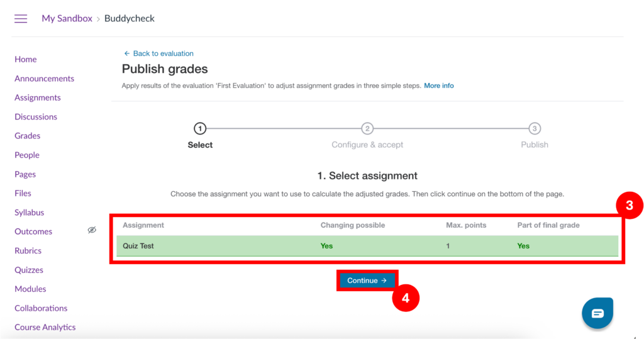Open My Sandbox breadcrumb
This screenshot has height=339, width=644.
pyautogui.click(x=67, y=18)
